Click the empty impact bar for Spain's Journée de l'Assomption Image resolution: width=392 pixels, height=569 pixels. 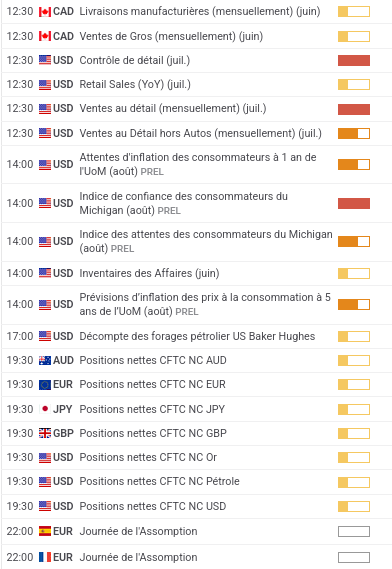click(354, 532)
